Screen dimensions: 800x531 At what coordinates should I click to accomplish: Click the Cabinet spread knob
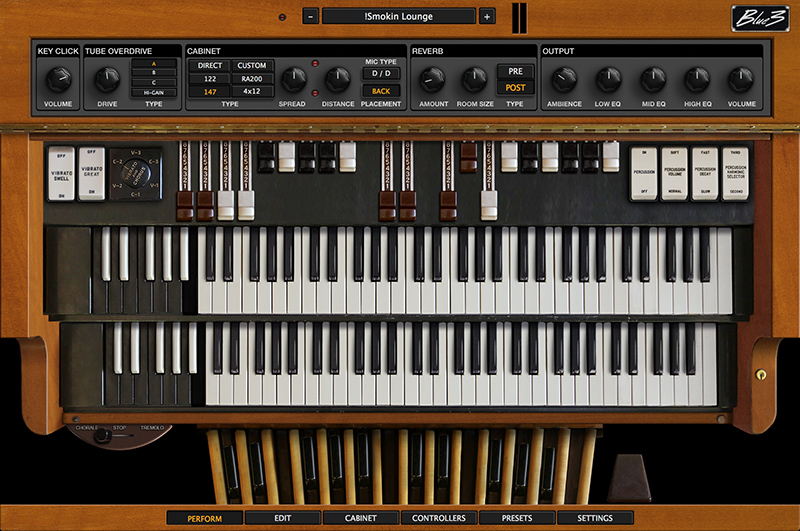pos(293,79)
